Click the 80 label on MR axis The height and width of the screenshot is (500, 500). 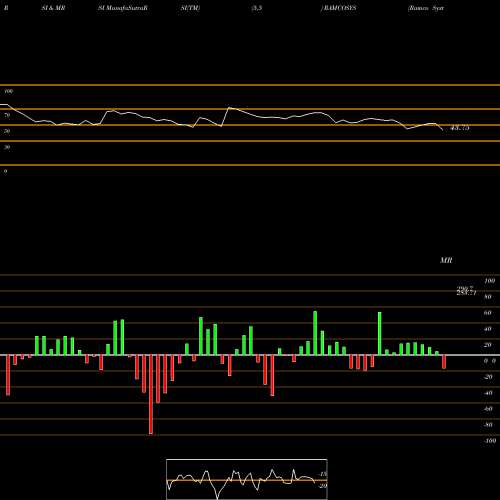tap(488, 297)
